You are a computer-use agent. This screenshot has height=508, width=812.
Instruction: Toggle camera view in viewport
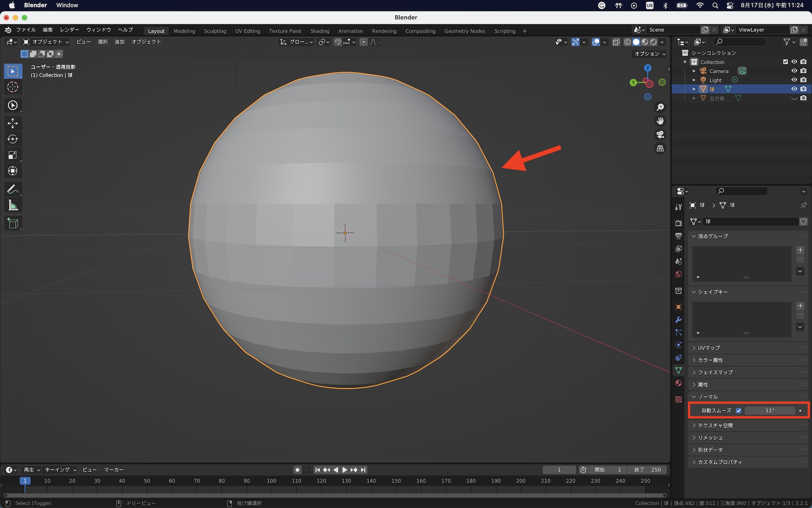click(660, 135)
